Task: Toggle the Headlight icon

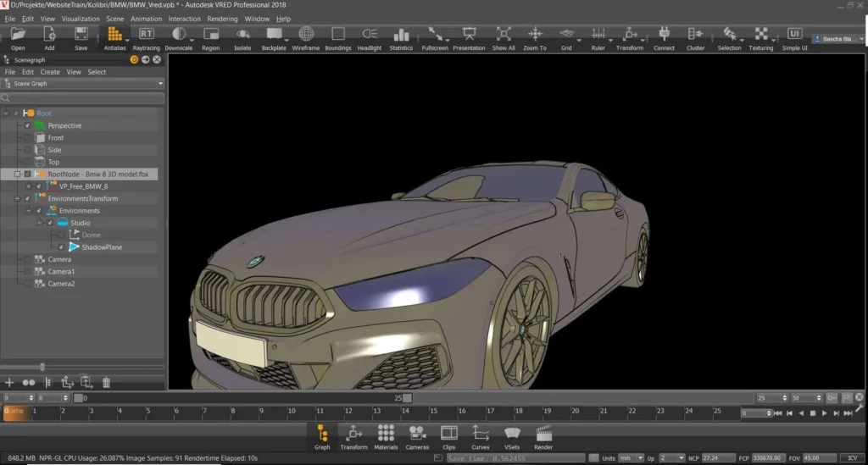Action: 370,34
